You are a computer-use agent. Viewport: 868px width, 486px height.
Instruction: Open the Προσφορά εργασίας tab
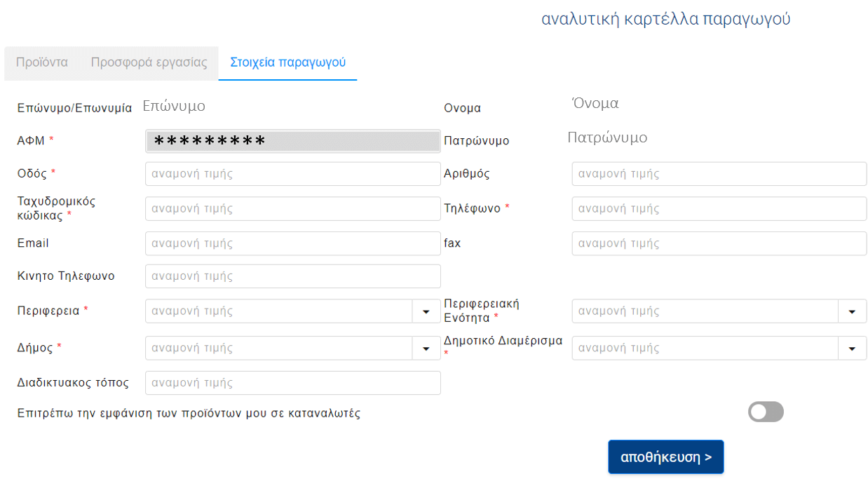(x=149, y=62)
